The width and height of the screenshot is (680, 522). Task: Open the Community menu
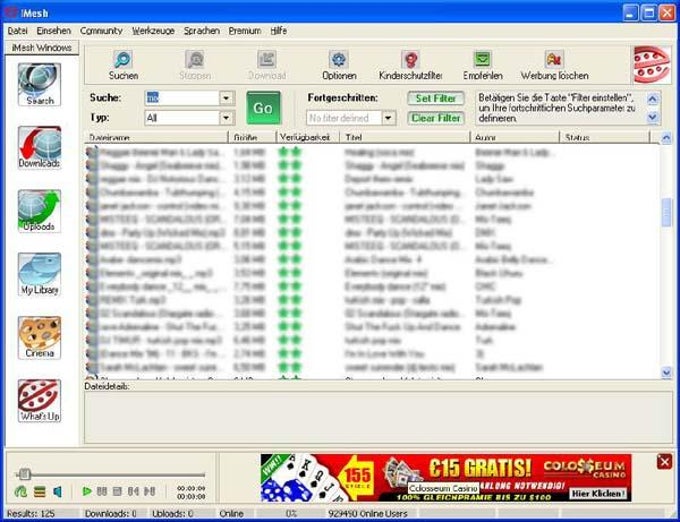101,31
